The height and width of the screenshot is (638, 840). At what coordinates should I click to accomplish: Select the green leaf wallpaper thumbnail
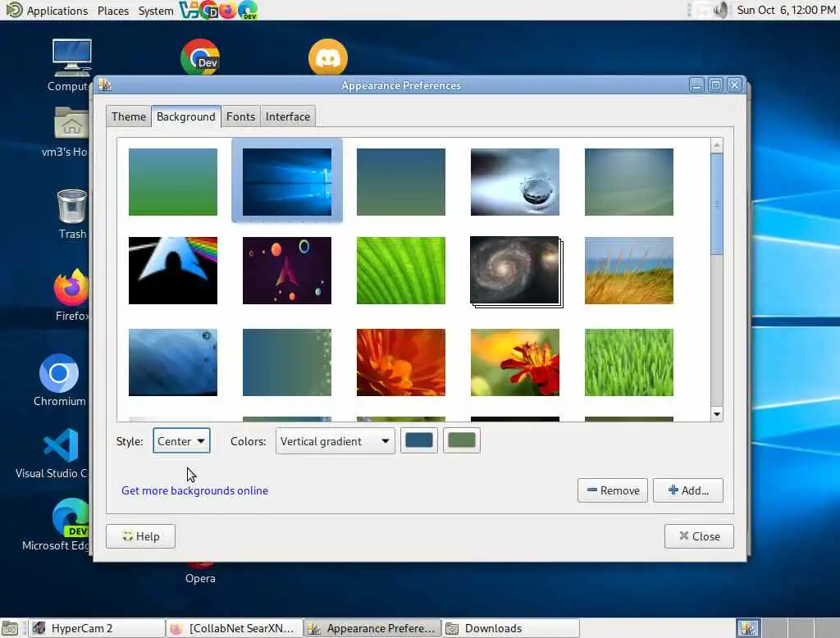tap(400, 271)
